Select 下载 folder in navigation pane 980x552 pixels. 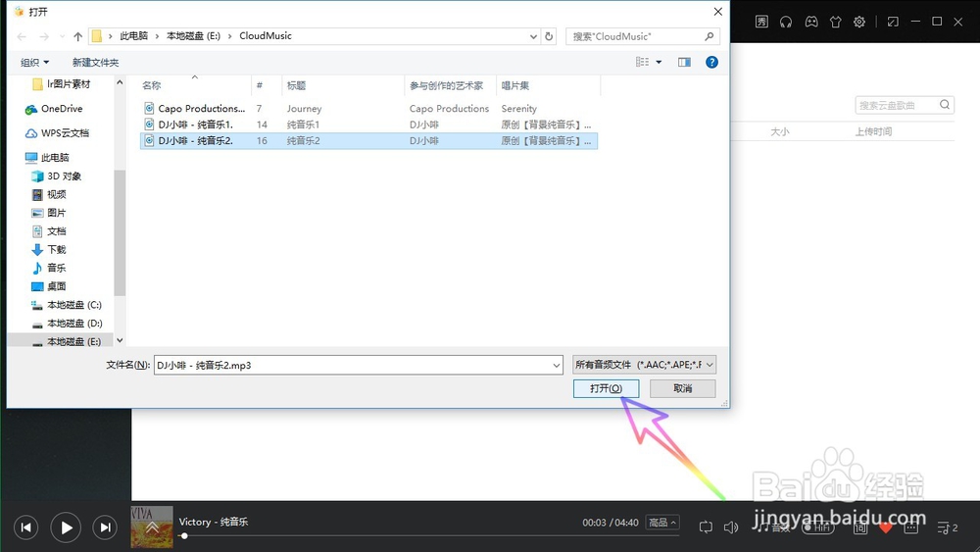point(49,249)
